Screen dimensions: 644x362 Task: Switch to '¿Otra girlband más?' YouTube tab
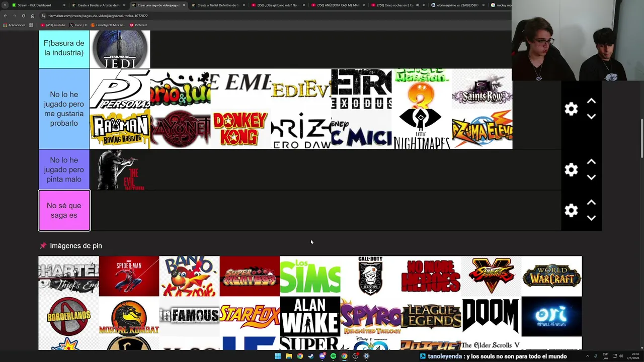coord(278,5)
